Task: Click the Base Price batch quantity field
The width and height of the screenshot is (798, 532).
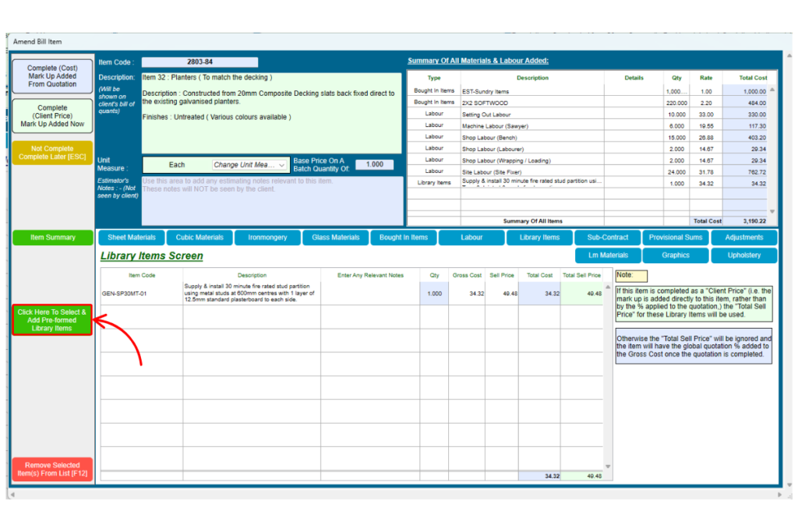Action: (x=374, y=165)
